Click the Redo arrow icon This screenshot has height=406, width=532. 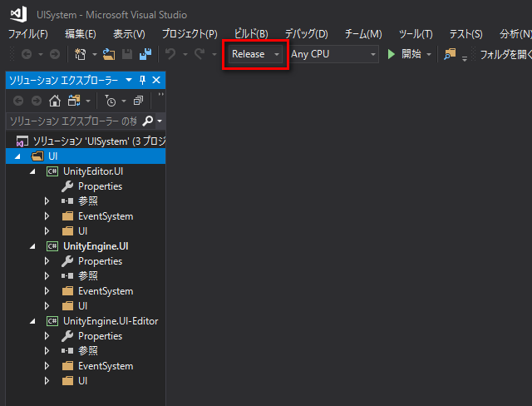199,54
